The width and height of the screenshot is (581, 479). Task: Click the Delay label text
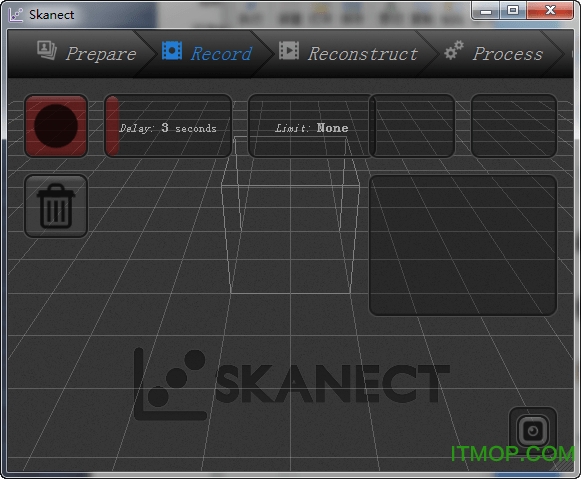tap(136, 128)
